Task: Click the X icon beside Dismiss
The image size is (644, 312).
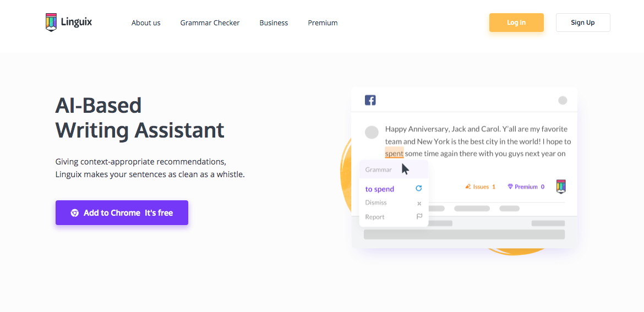Action: tap(419, 203)
